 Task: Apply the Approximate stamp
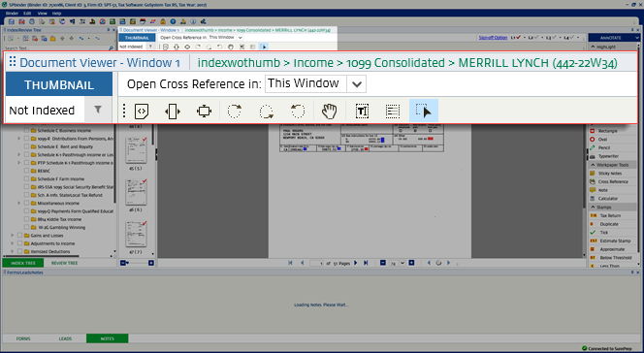[x=612, y=249]
